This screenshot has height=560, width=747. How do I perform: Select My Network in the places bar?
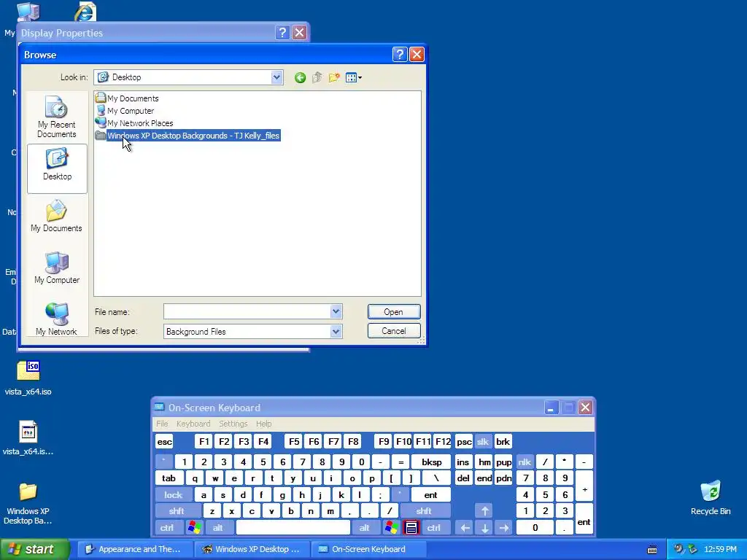click(57, 319)
